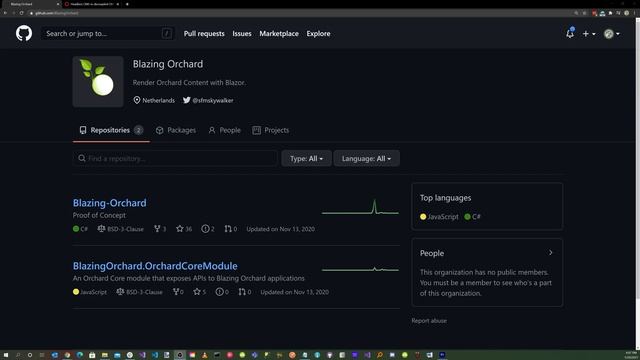This screenshot has height=360, width=640.
Task: Open Explore in the header
Action: [x=318, y=34]
